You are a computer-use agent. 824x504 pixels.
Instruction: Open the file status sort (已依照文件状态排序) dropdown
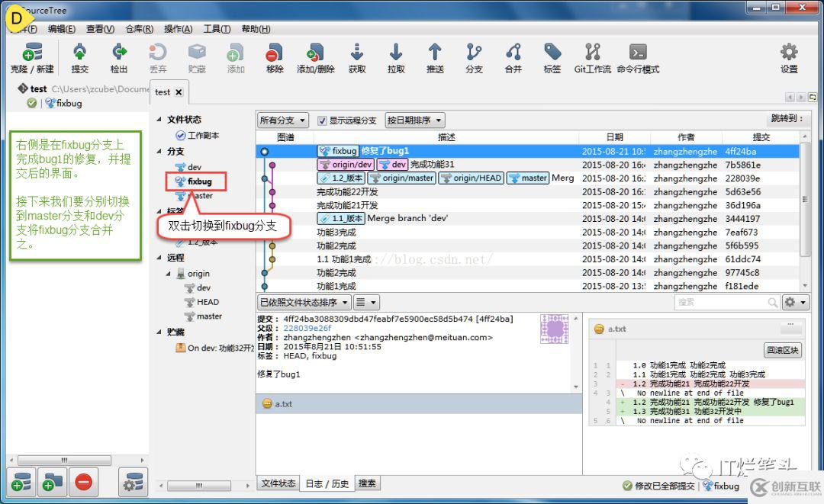tap(304, 303)
